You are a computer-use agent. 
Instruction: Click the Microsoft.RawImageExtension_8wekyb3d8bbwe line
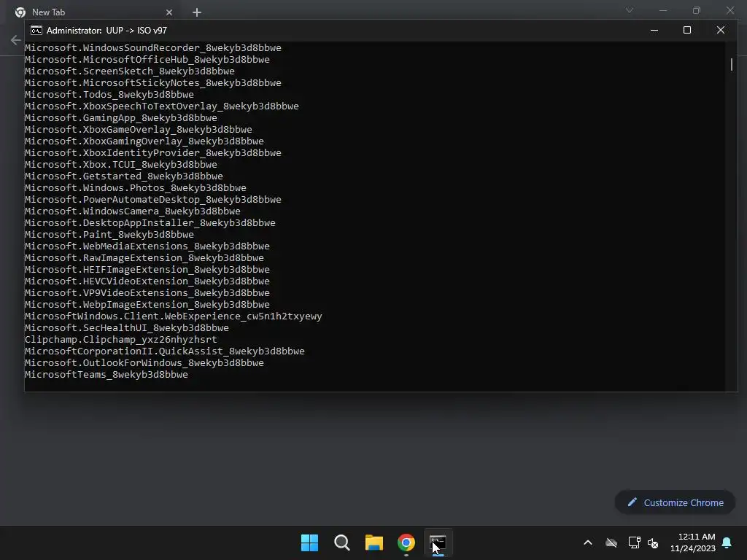tap(144, 257)
